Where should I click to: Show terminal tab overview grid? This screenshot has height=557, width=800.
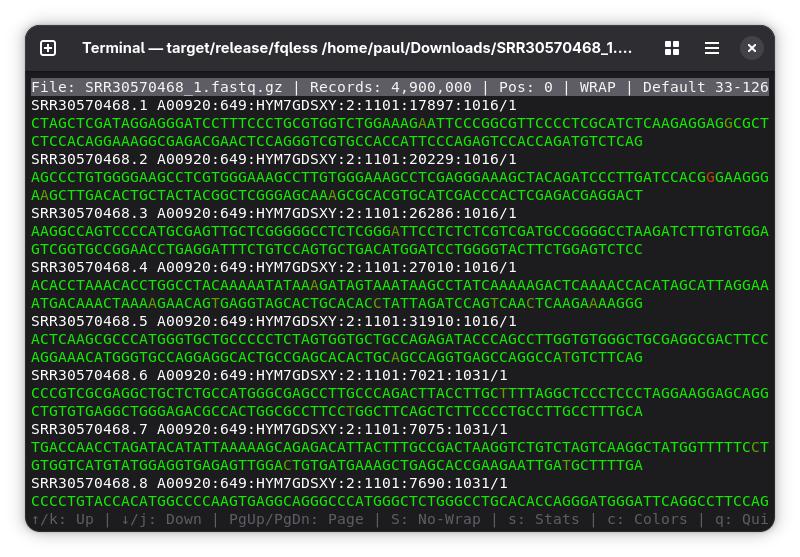click(672, 48)
